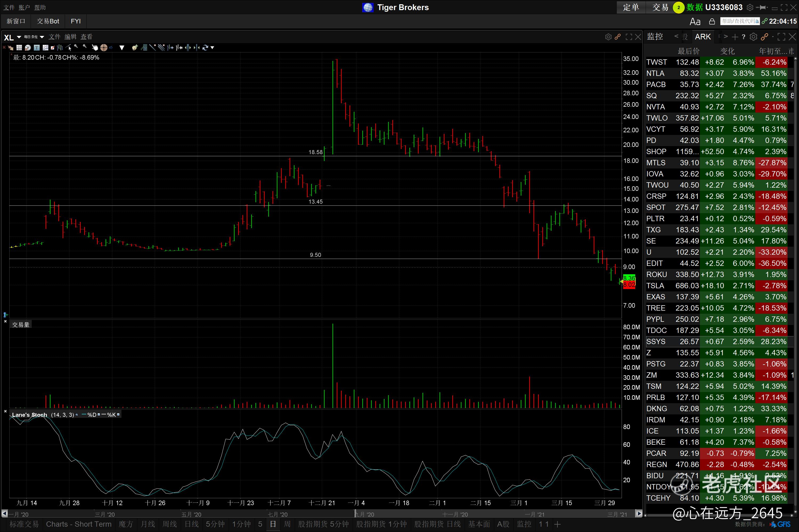Click the padlock lock-layout icon

point(712,21)
